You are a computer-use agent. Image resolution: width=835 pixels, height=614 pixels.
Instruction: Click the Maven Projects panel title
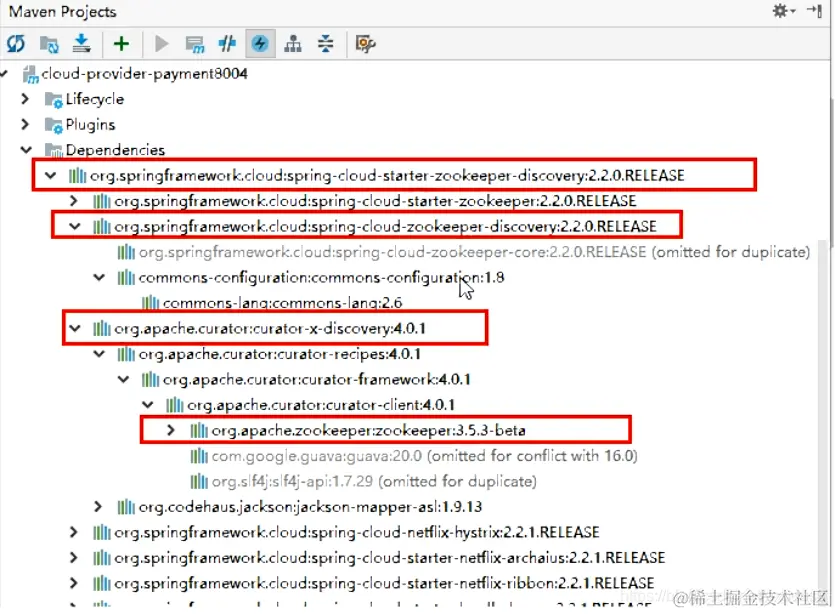[x=63, y=11]
